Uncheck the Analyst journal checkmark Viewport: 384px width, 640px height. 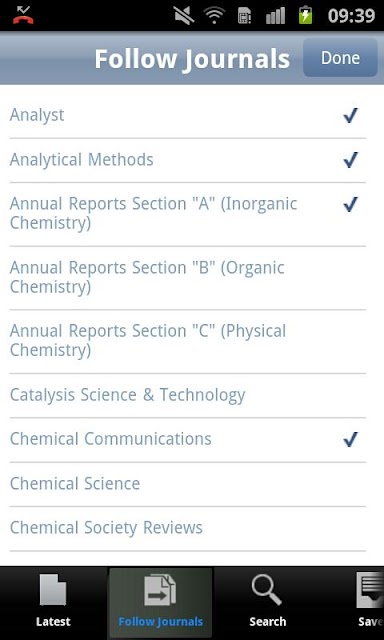click(x=351, y=116)
